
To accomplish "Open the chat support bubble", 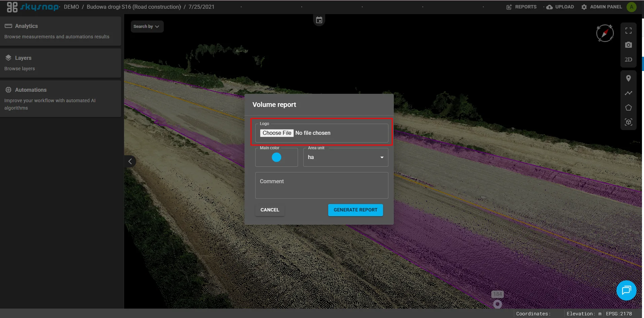I will tap(626, 290).
